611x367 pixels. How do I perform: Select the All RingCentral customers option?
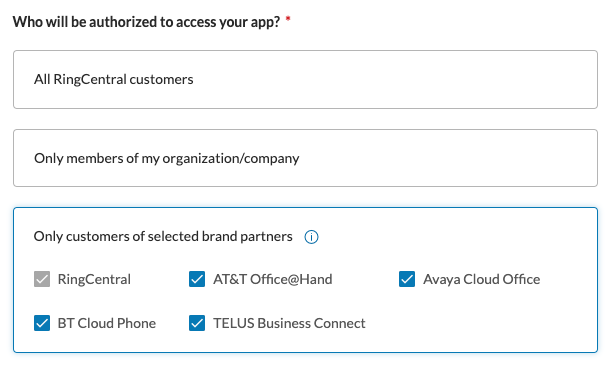click(305, 79)
